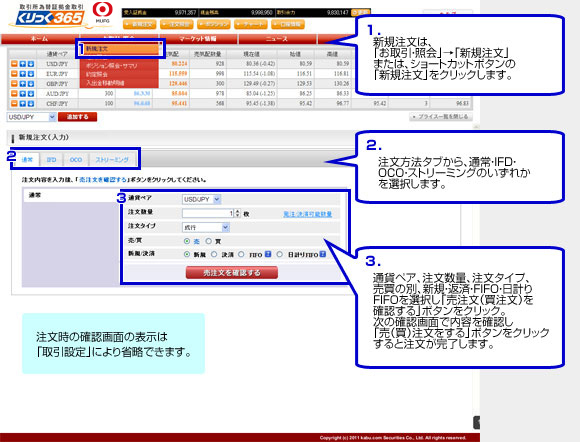
Task: Open the 注文タイプ 成行 dropdown
Action: tap(206, 227)
